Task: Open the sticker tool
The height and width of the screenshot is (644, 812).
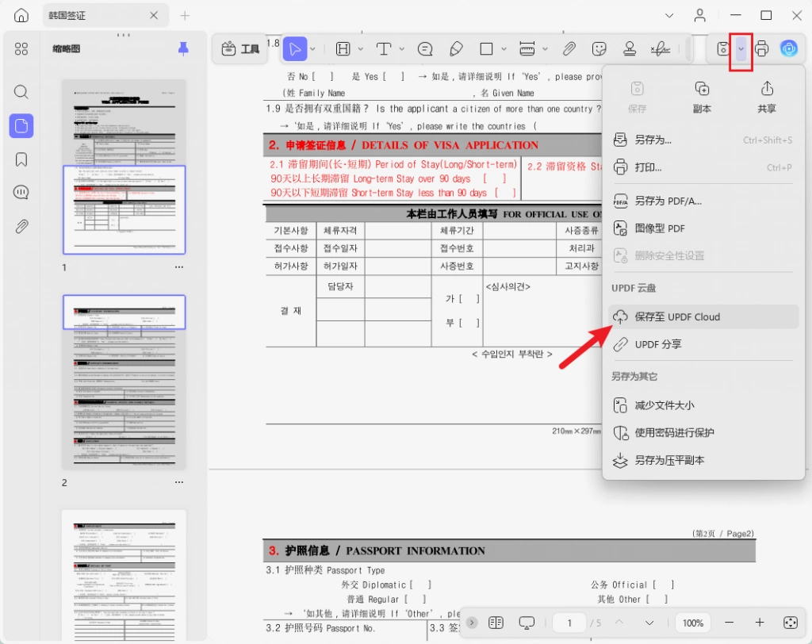Action: [x=599, y=49]
